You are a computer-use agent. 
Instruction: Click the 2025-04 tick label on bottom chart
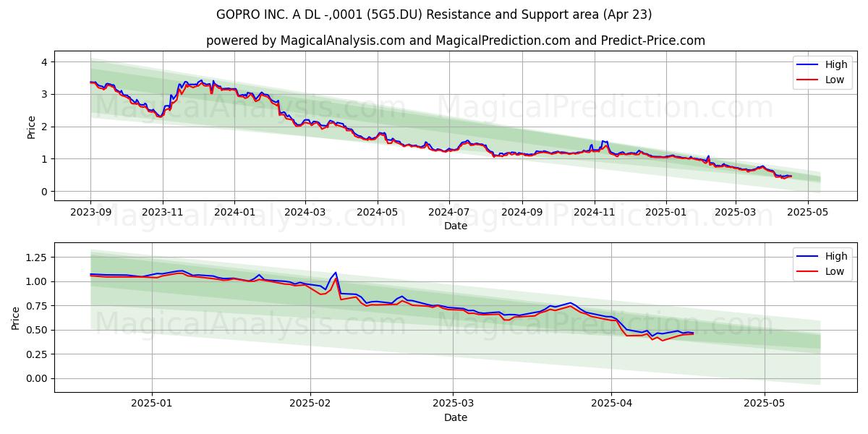click(x=612, y=404)
